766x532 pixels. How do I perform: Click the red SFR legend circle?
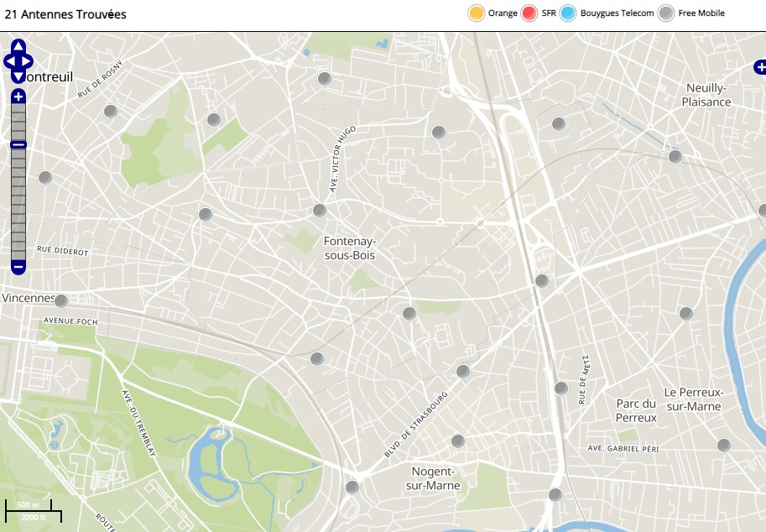(x=529, y=13)
